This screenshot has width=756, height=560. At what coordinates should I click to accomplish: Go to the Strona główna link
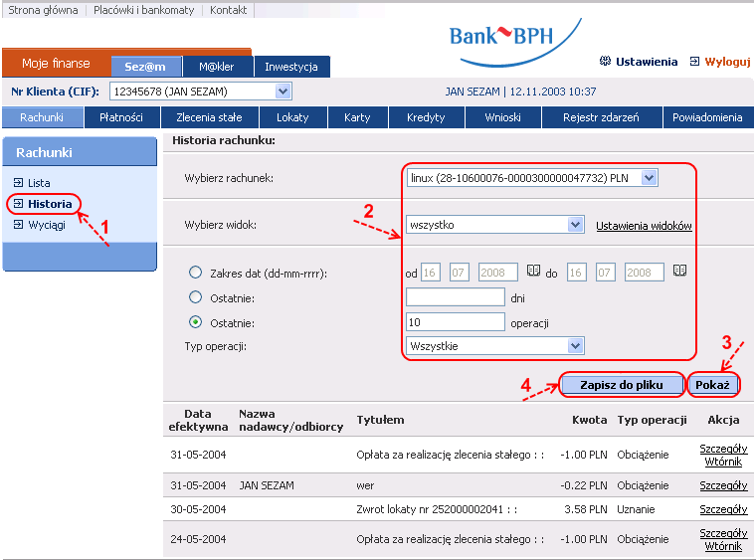[43, 10]
